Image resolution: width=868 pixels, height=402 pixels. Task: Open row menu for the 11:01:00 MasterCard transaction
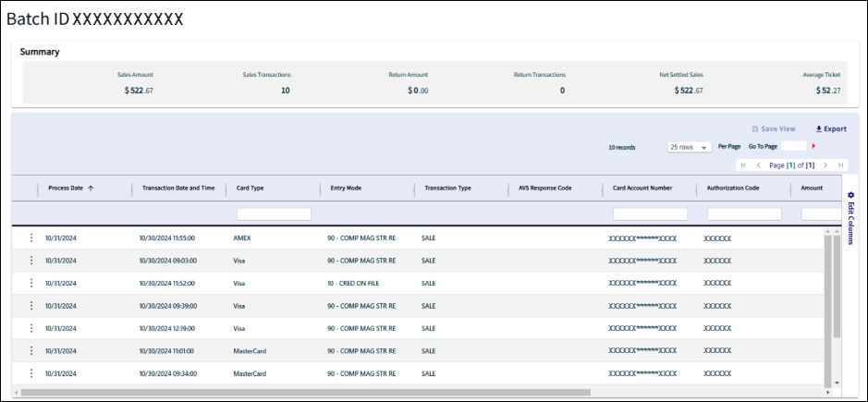31,351
